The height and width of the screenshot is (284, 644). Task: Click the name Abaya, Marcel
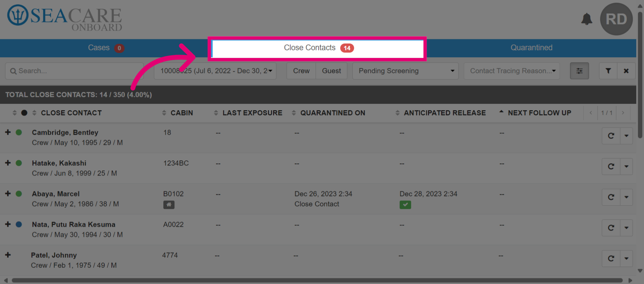coord(56,194)
